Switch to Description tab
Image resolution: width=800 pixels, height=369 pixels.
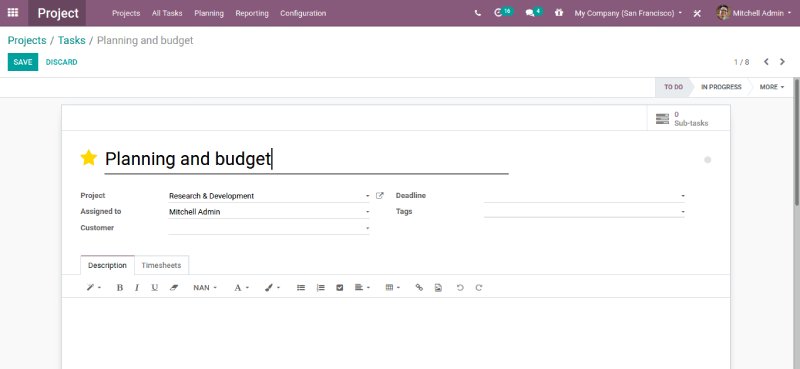pos(107,265)
